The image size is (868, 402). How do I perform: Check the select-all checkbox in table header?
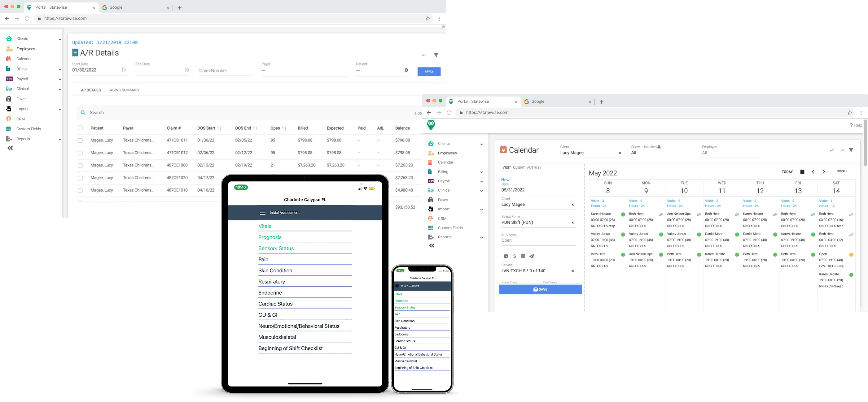pos(80,128)
